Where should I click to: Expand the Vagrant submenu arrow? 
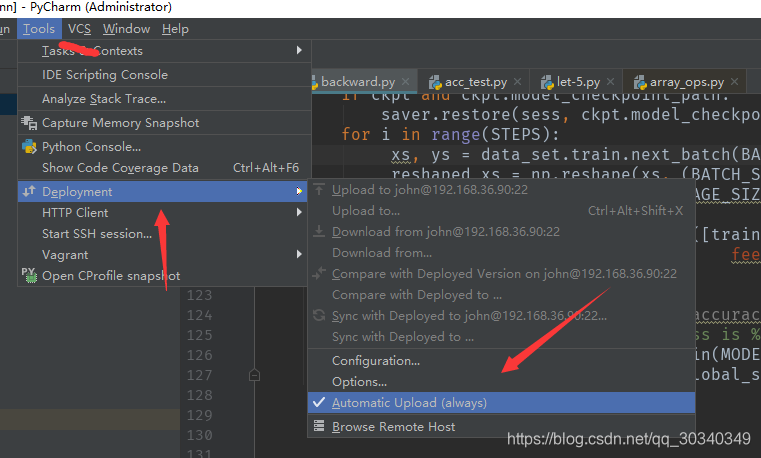(x=299, y=254)
